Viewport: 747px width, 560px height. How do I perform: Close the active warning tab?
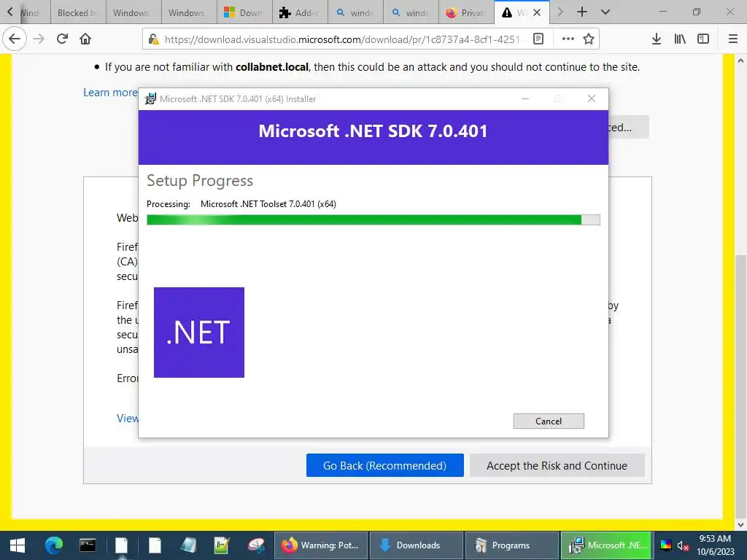tap(537, 12)
